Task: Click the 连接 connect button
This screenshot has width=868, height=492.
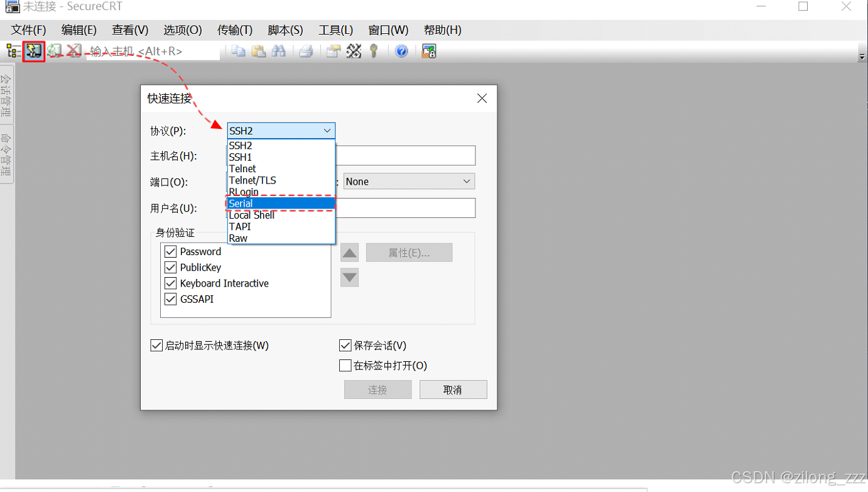Action: [377, 390]
